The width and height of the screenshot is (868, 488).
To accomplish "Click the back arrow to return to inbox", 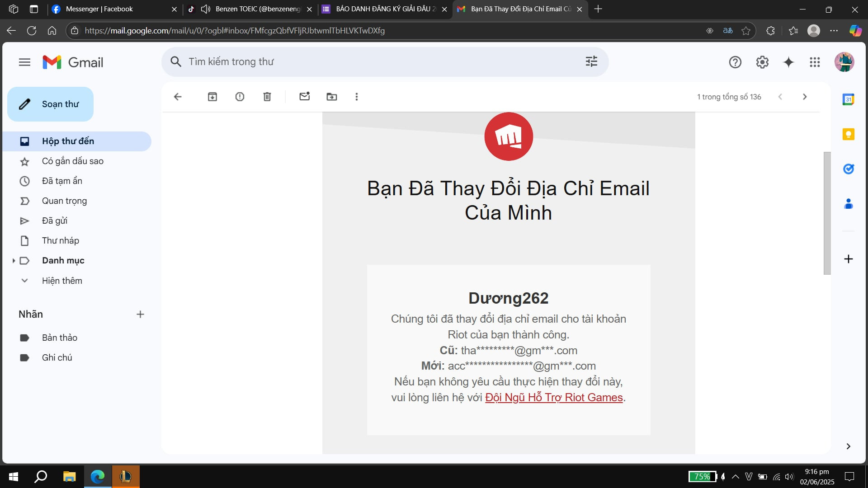I will click(178, 97).
